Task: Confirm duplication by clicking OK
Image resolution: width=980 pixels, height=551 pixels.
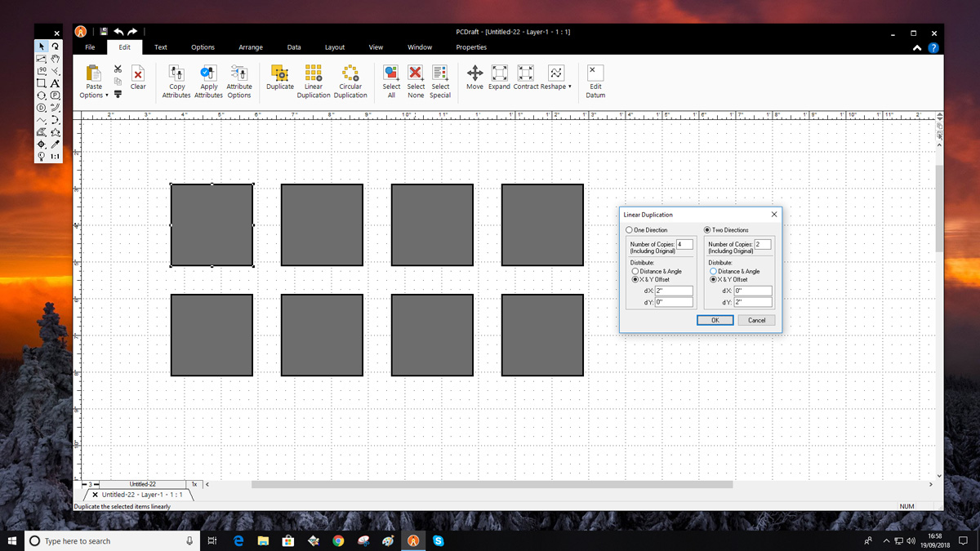Action: click(715, 320)
